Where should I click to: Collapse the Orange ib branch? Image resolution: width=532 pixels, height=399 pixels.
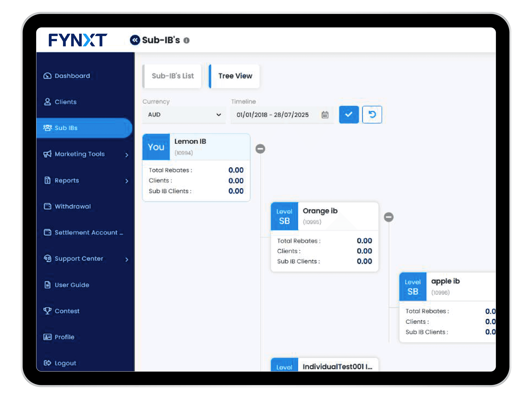tap(389, 217)
